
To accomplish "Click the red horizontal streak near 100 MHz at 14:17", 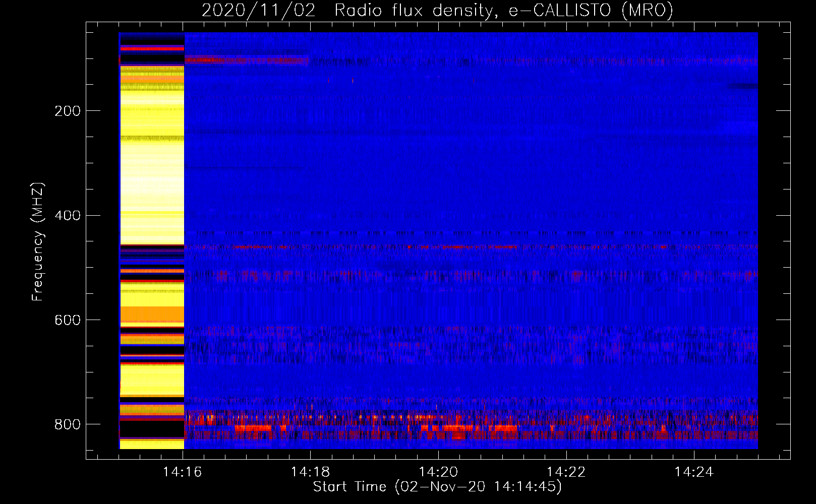I will pyautogui.click(x=247, y=60).
